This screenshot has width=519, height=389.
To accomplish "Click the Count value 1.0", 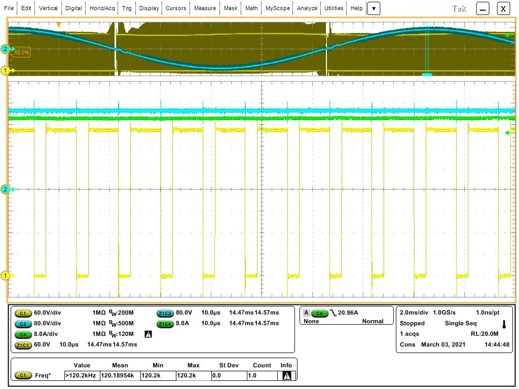I will pyautogui.click(x=262, y=376).
